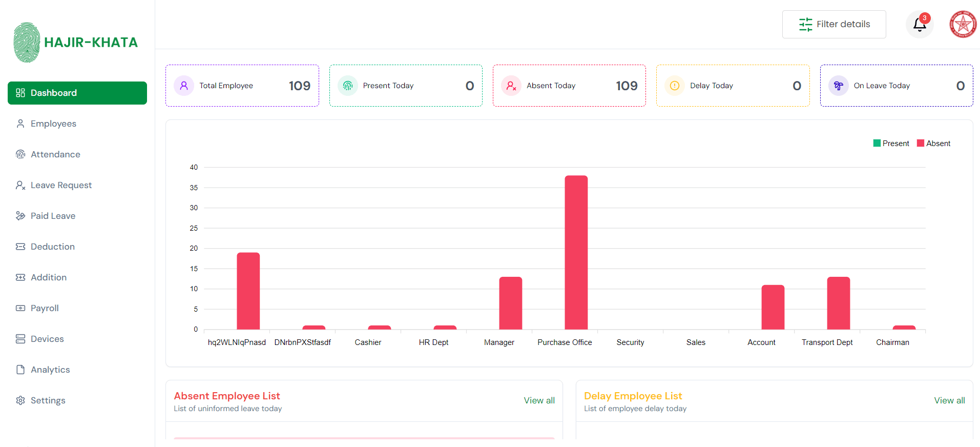
Task: View all delayed employees
Action: click(x=949, y=400)
